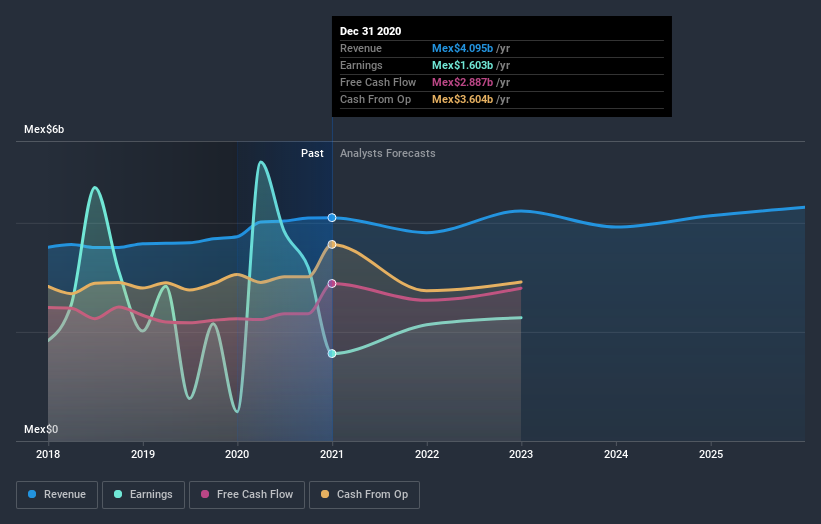Click the Mex$6b y-axis label

44,129
